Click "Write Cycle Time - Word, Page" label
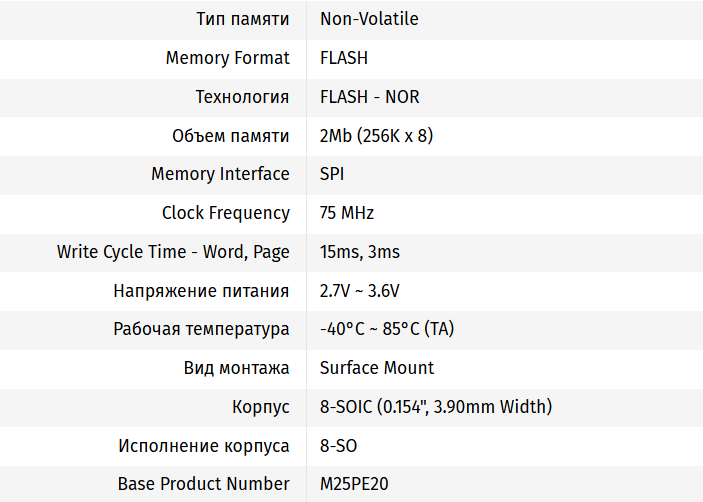 tap(173, 252)
